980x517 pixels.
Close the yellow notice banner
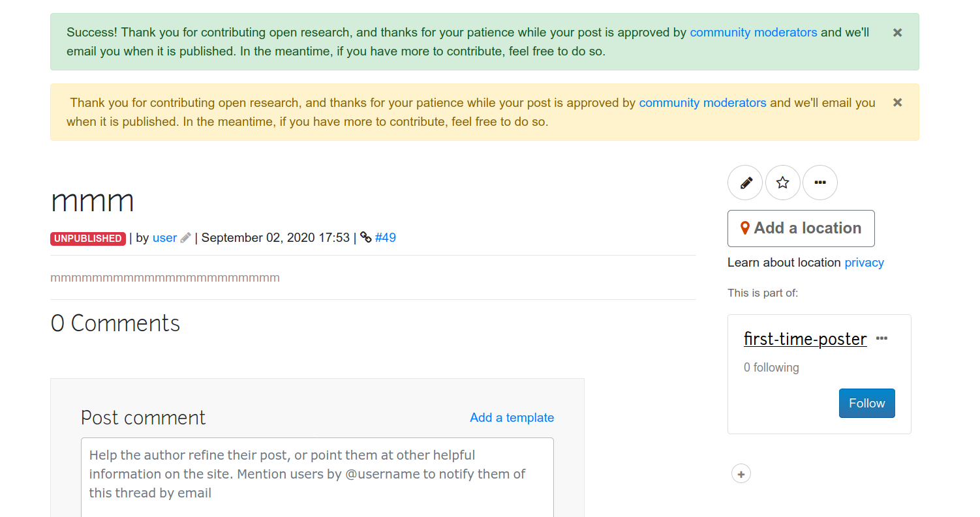[898, 102]
